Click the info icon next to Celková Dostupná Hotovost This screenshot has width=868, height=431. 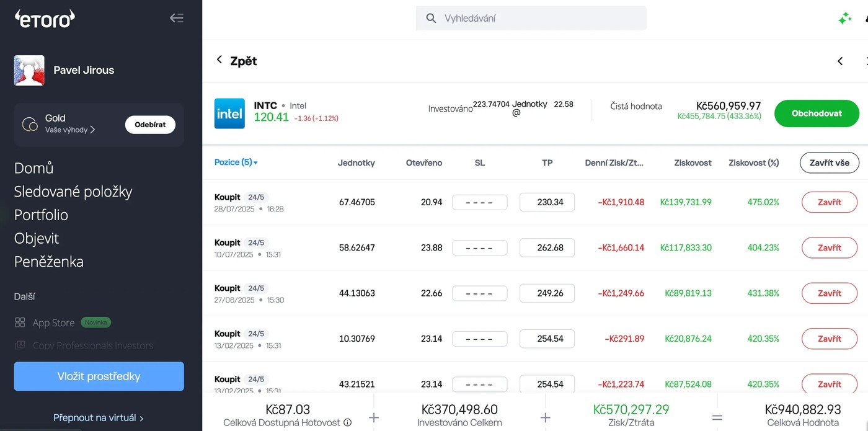(348, 423)
